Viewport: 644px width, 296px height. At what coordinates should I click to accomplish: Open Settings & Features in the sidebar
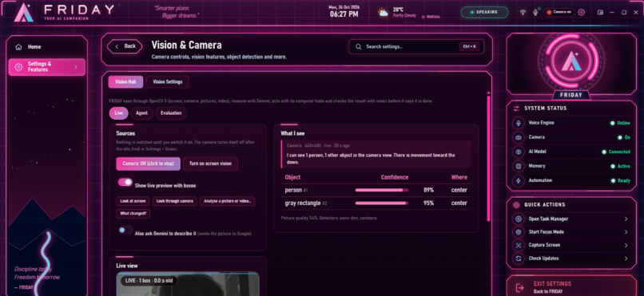(47, 67)
